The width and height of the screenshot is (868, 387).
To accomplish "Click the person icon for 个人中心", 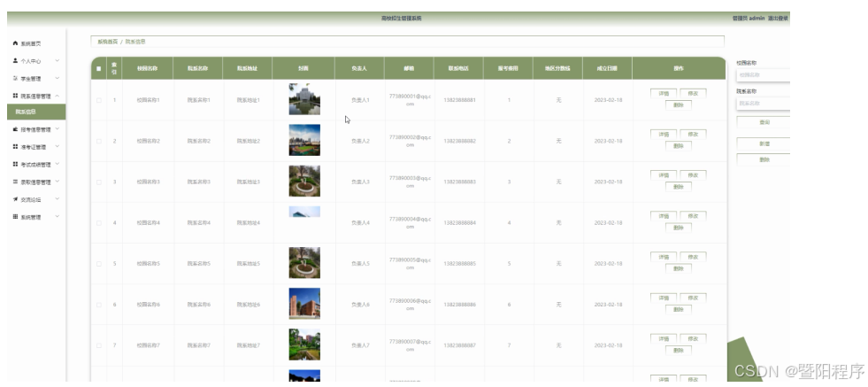I will pyautogui.click(x=16, y=61).
